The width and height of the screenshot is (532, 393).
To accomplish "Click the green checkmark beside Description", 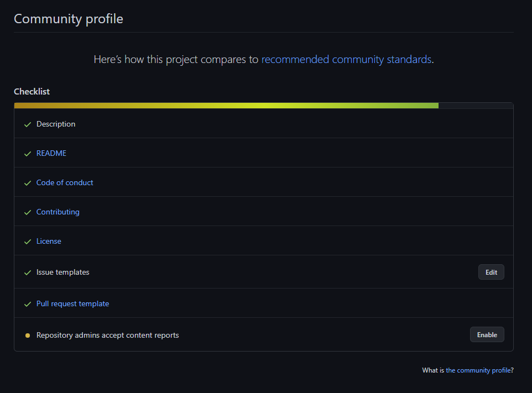I will click(x=28, y=124).
